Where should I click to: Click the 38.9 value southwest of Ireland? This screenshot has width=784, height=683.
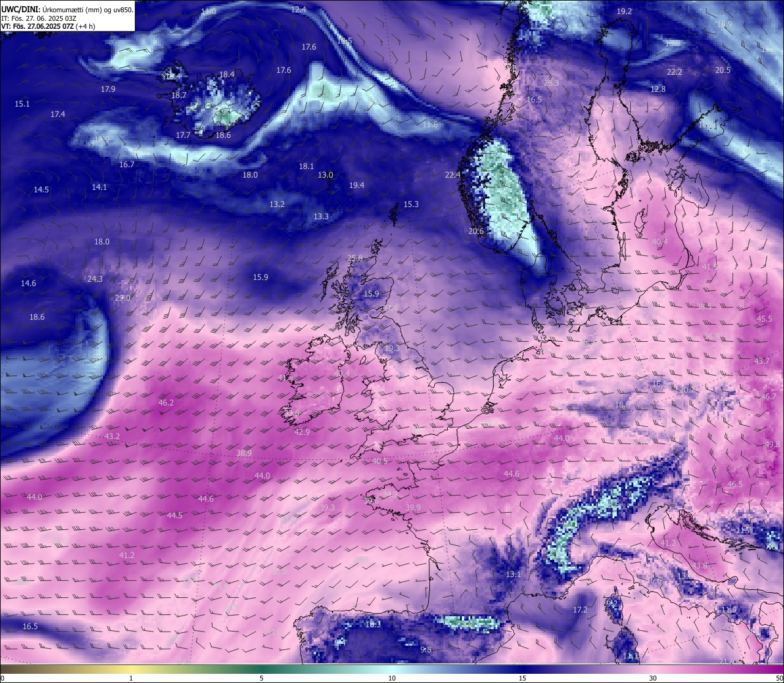244,453
